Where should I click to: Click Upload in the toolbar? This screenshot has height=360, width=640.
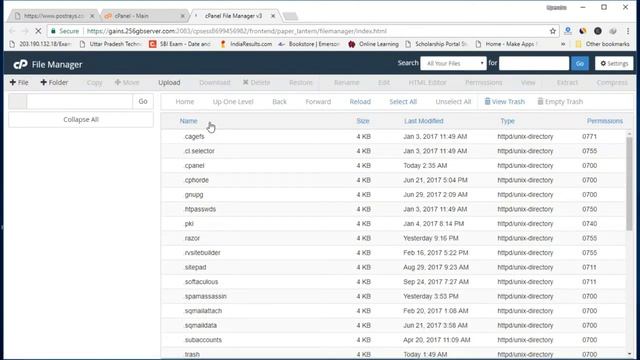click(x=169, y=82)
